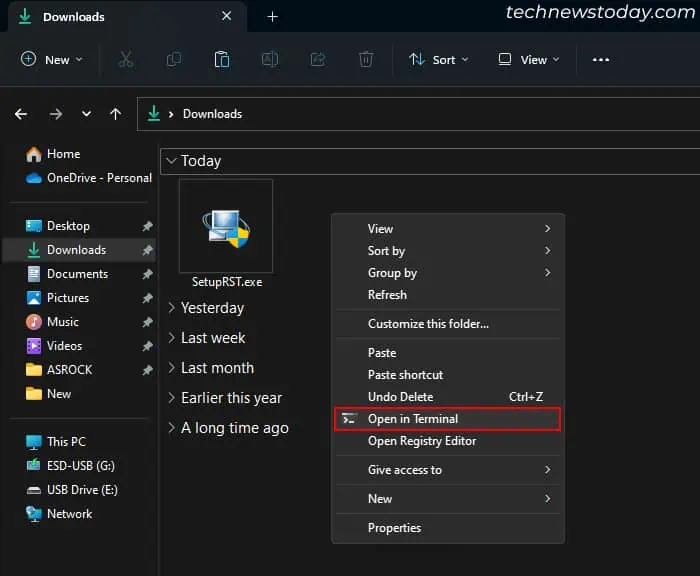Expand the Yesterday file group
Screen dimensions: 700x576
211,308
